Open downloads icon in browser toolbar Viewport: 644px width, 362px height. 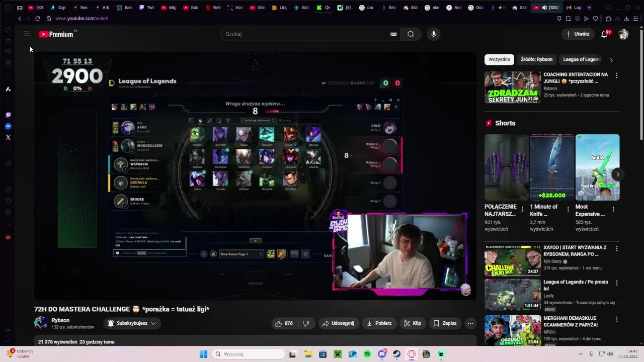[x=626, y=19]
